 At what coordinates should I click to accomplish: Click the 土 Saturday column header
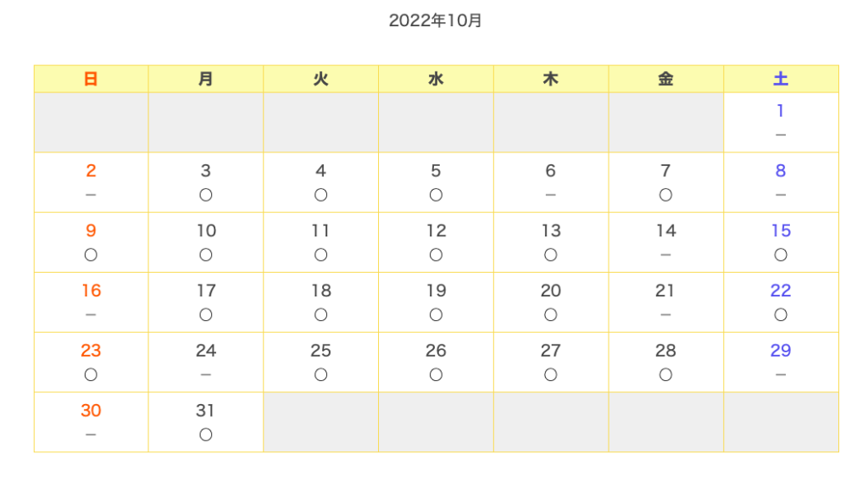pyautogui.click(x=781, y=79)
